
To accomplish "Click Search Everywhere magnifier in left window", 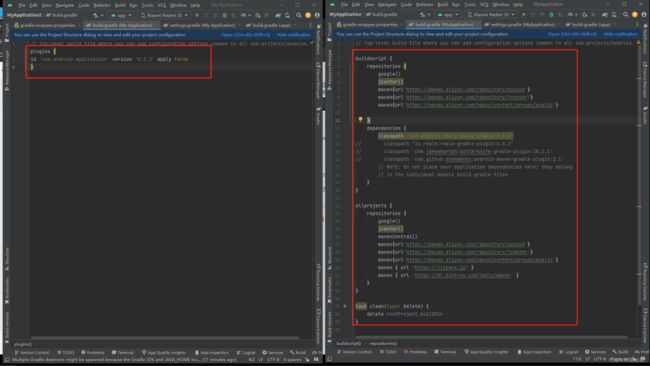I will pos(298,15).
